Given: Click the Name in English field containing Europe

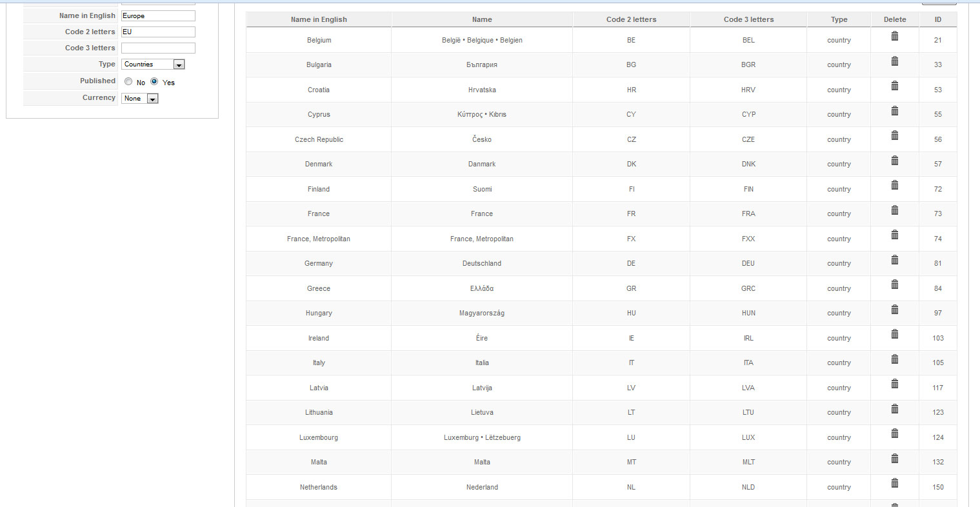Looking at the screenshot, I should coord(158,15).
